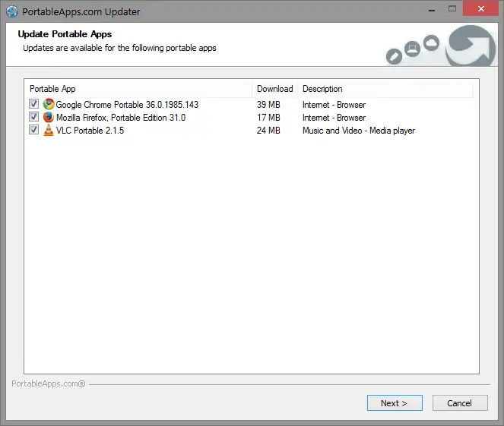This screenshot has height=426, width=504.
Task: Click the Mozilla Firefox icon in the list
Action: click(x=49, y=117)
